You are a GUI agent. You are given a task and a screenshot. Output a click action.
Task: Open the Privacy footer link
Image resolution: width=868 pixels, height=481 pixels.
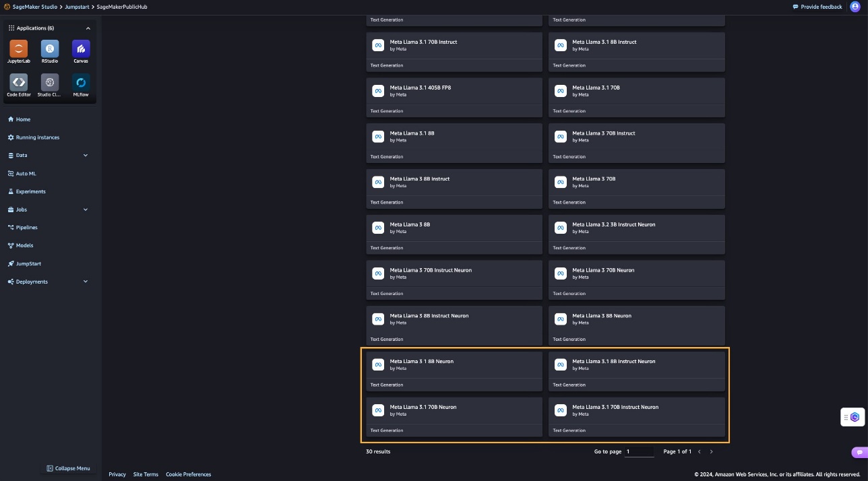click(117, 474)
